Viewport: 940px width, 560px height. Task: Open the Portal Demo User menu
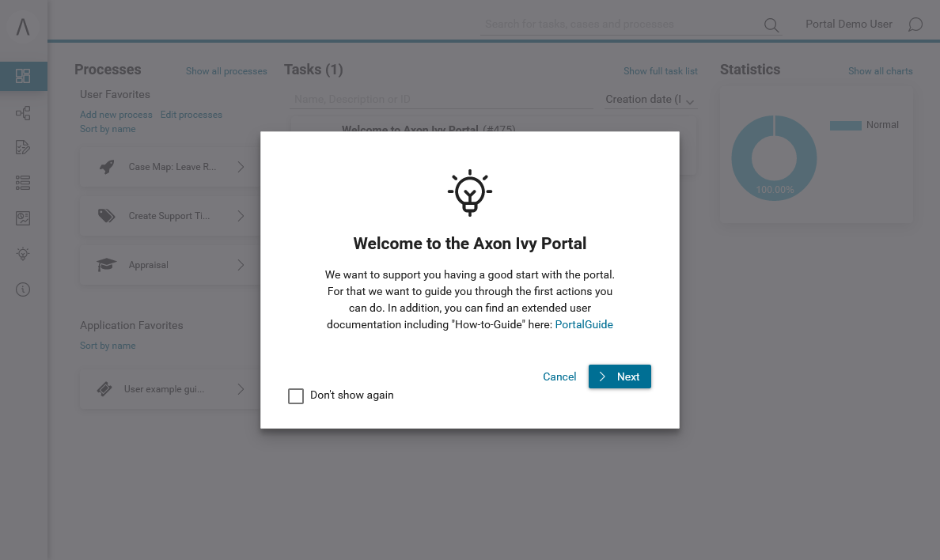[848, 25]
